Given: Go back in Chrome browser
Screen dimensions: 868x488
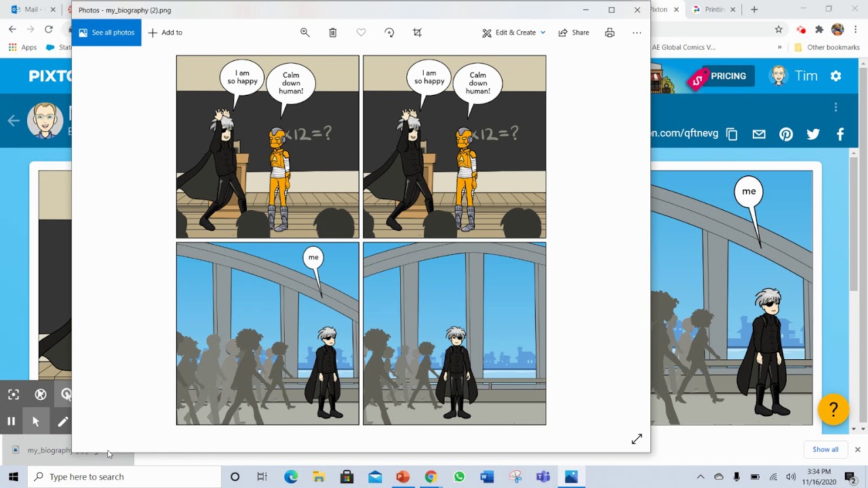Looking at the screenshot, I should click(12, 29).
